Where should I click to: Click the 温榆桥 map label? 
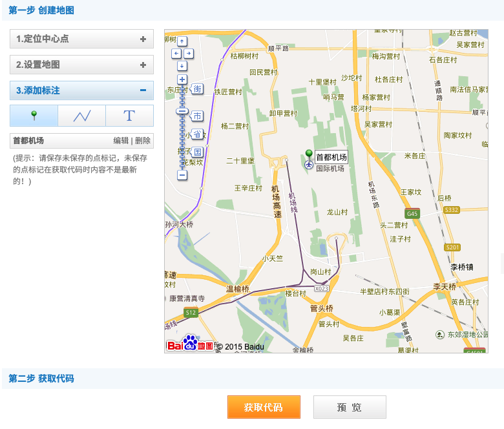point(238,289)
